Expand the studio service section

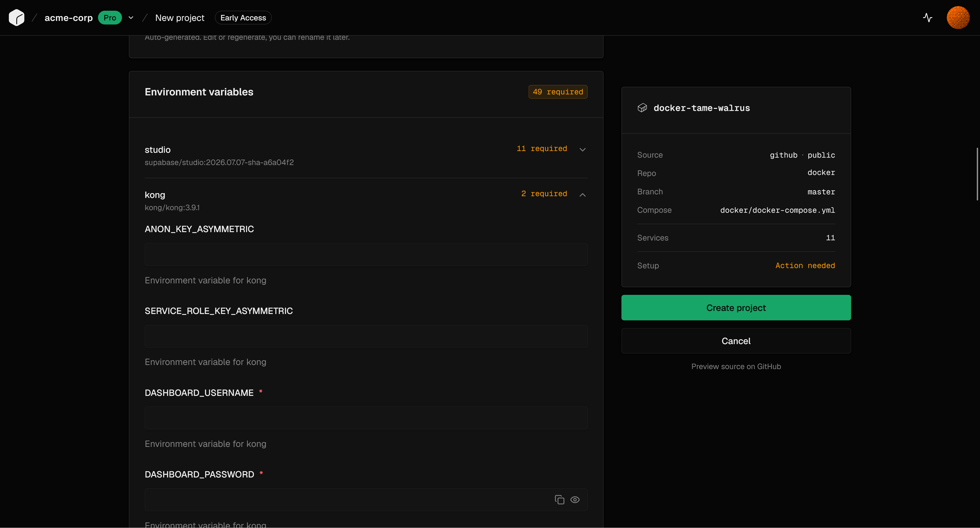click(582, 149)
